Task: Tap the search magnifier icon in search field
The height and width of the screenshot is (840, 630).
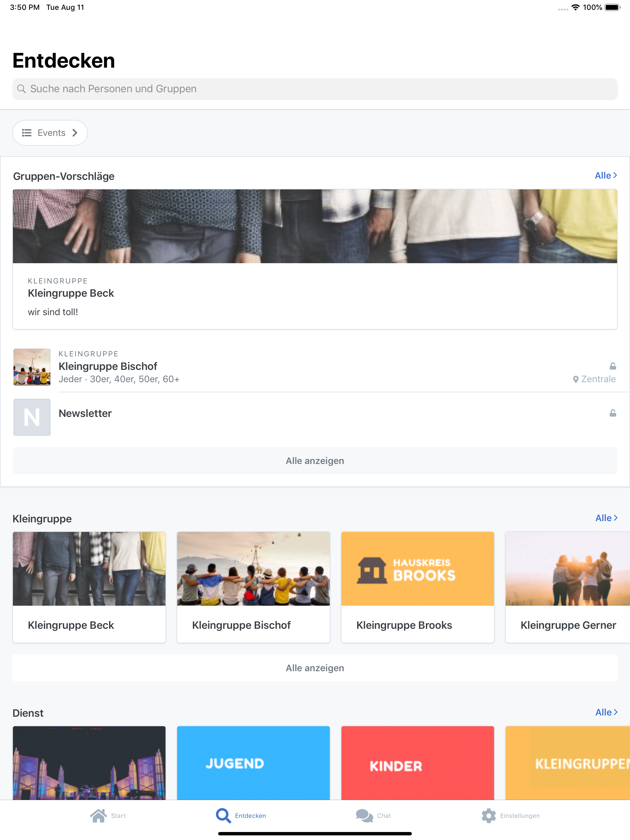Action: pos(22,89)
